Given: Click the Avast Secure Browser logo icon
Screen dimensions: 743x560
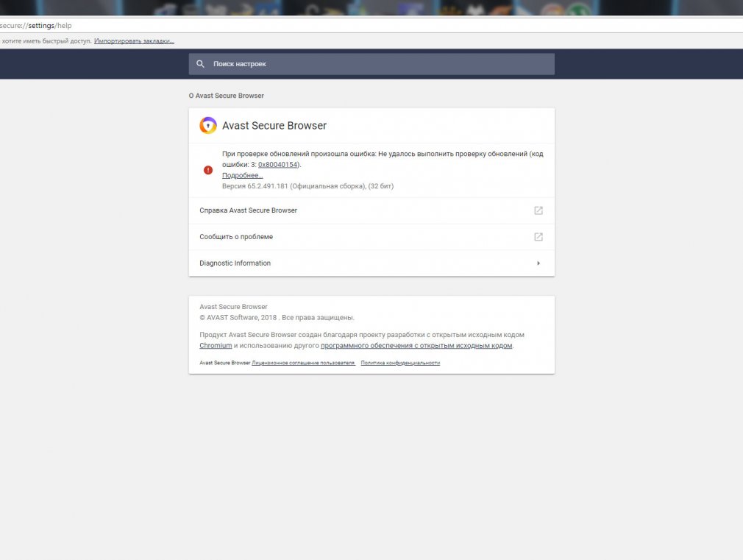Looking at the screenshot, I should click(x=208, y=126).
